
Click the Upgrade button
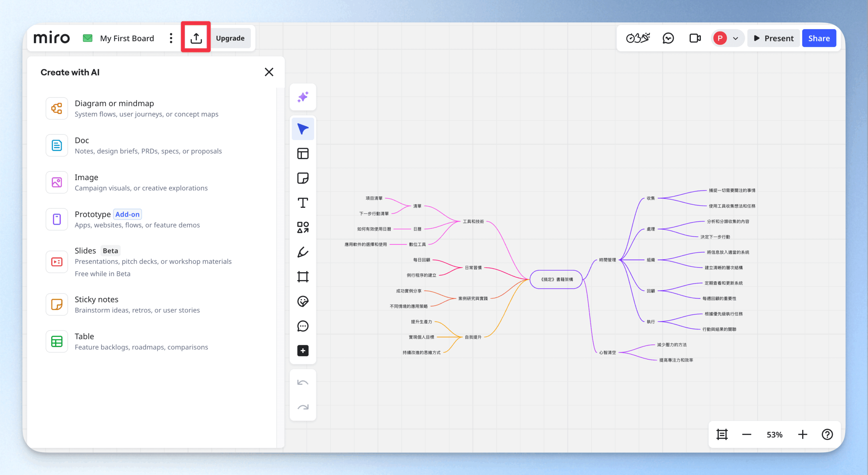pyautogui.click(x=230, y=38)
